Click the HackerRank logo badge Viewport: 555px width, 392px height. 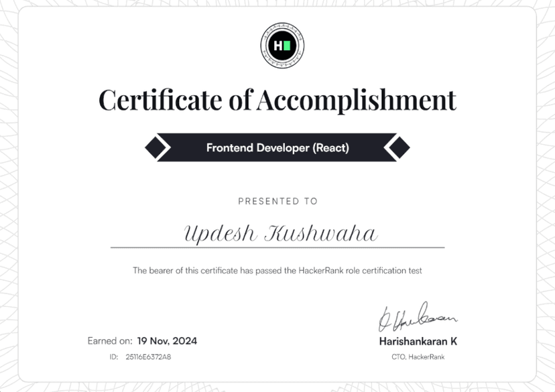pos(282,46)
